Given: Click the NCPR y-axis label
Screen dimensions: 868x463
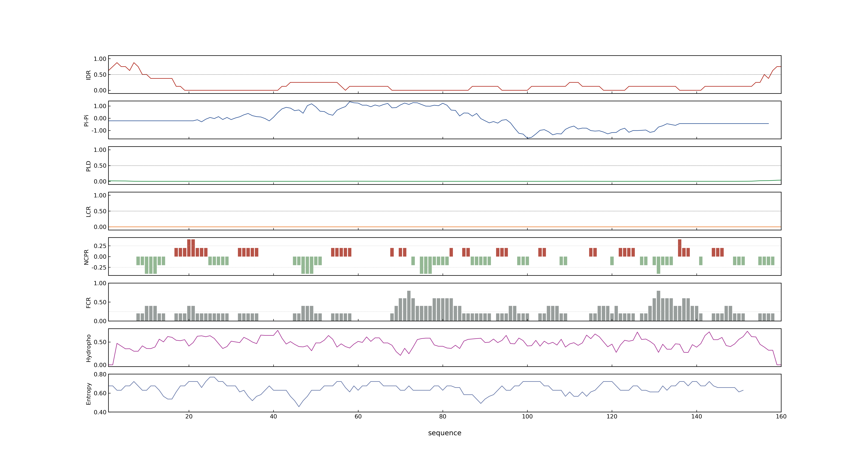Looking at the screenshot, I should click(x=86, y=257).
